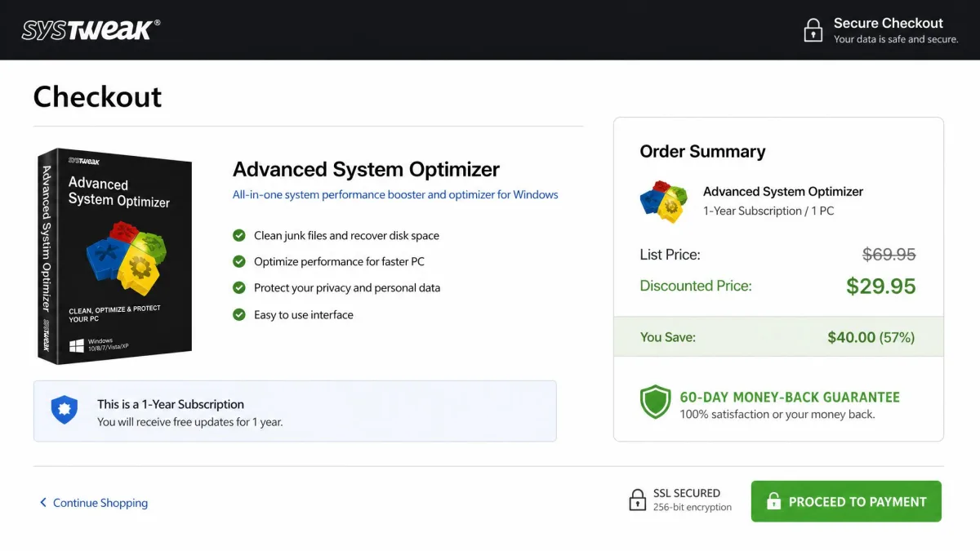Click the Secure Checkout padlock icon
The height and width of the screenshot is (551, 980).
click(813, 30)
